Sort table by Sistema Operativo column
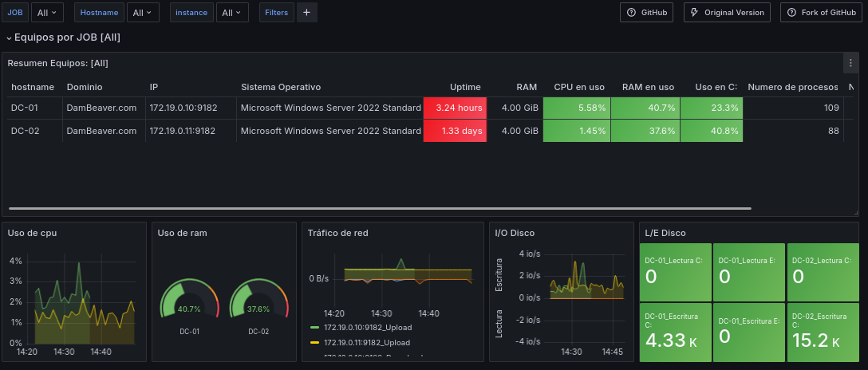Screen dimensions: 868x370 click(x=281, y=87)
